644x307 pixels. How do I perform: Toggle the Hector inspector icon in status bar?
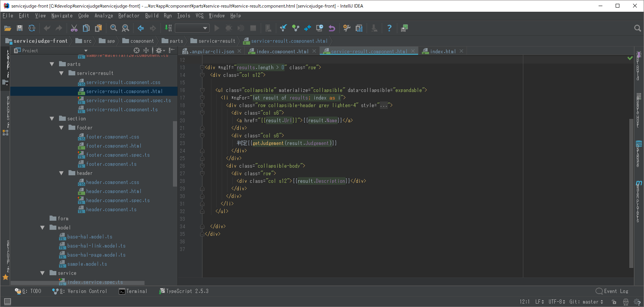[x=626, y=302]
